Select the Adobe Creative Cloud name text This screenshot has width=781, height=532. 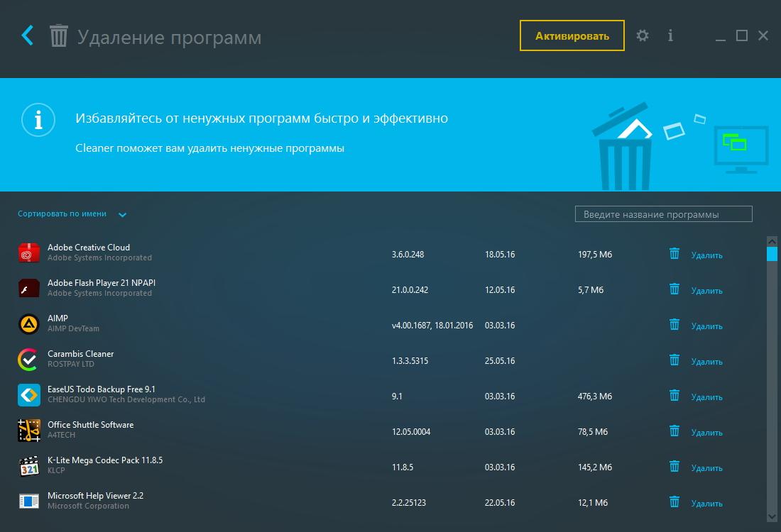(x=89, y=248)
